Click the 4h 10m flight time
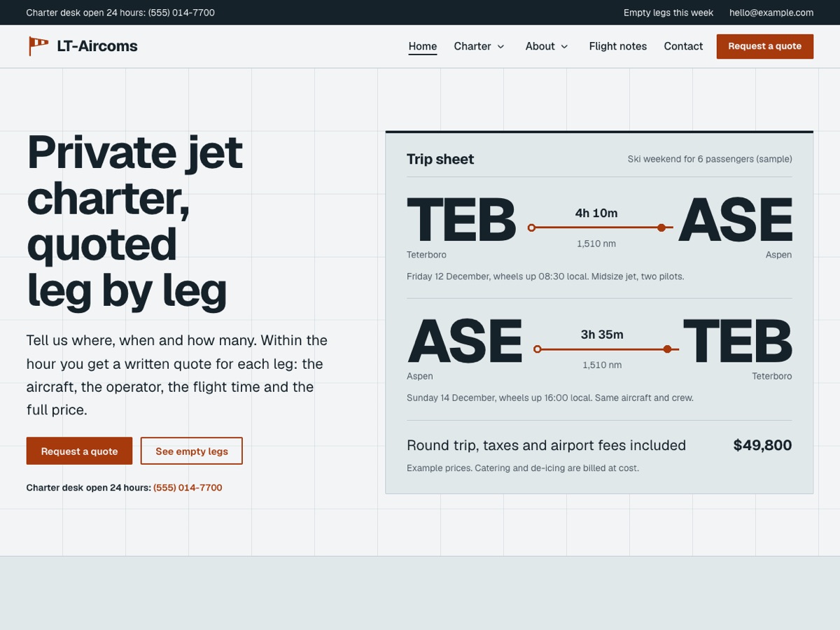The height and width of the screenshot is (630, 840). click(x=596, y=213)
